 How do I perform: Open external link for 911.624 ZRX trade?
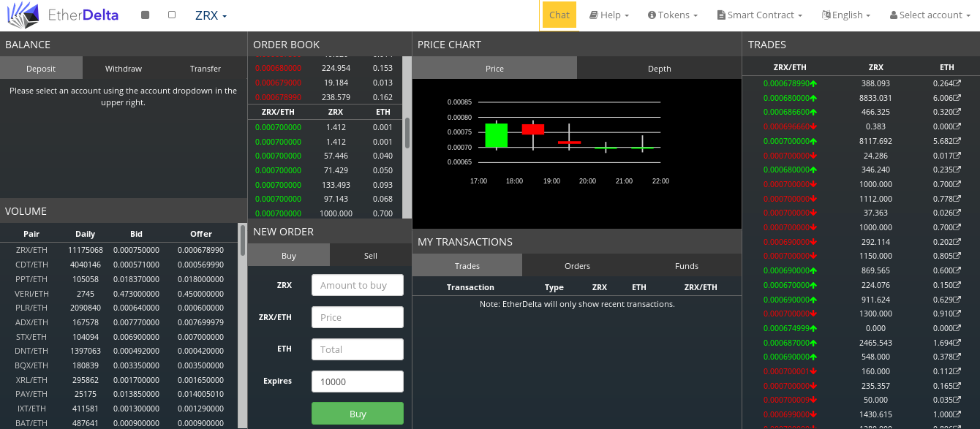click(957, 300)
